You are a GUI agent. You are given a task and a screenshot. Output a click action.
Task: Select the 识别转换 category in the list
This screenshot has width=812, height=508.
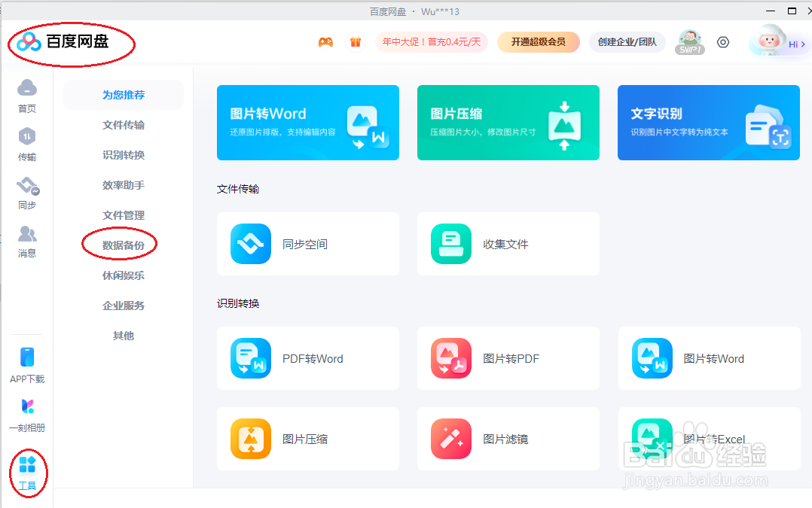(x=124, y=155)
